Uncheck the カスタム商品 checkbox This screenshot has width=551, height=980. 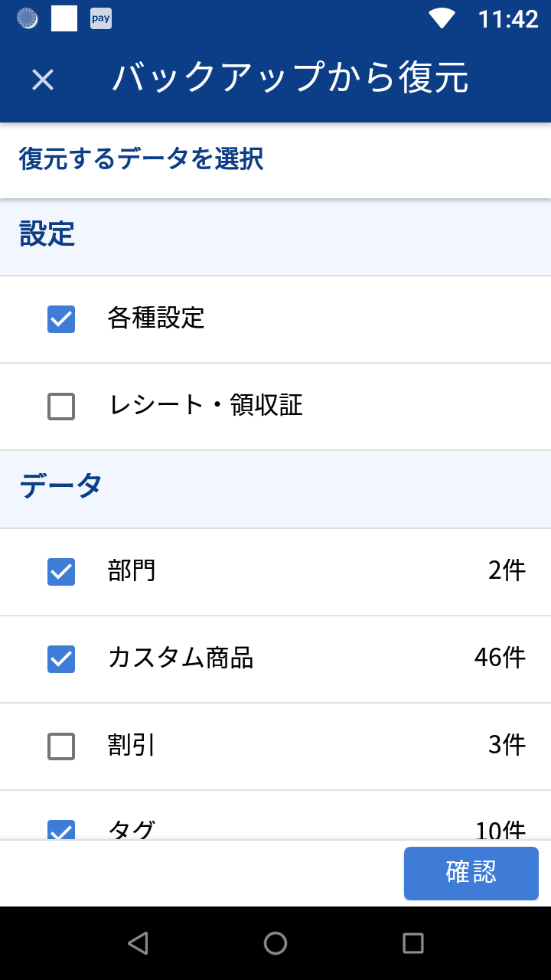[61, 659]
